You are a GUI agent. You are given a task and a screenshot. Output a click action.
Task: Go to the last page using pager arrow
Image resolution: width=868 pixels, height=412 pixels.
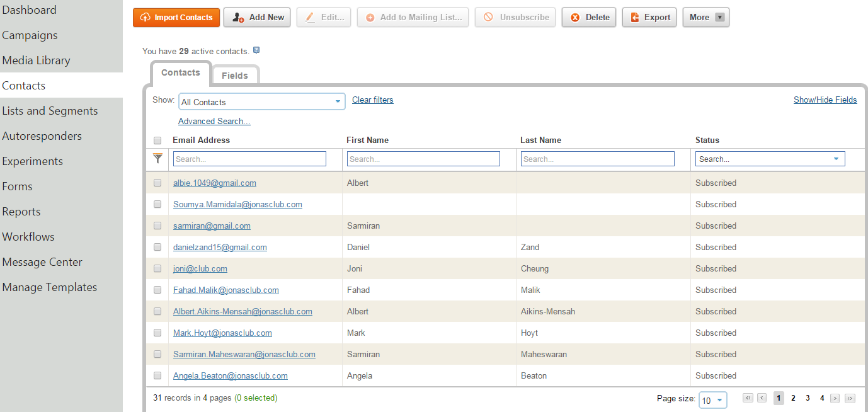[850, 398]
